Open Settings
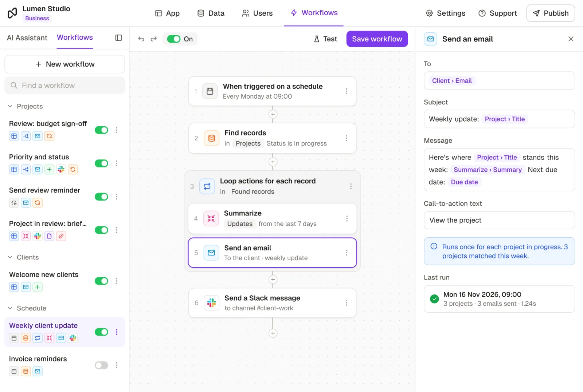 pyautogui.click(x=445, y=13)
